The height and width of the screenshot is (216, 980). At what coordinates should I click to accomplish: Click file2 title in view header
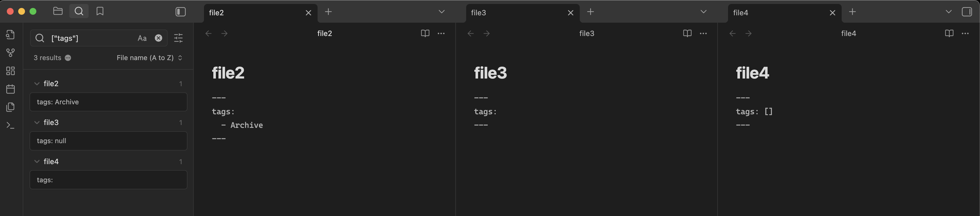pos(324,33)
